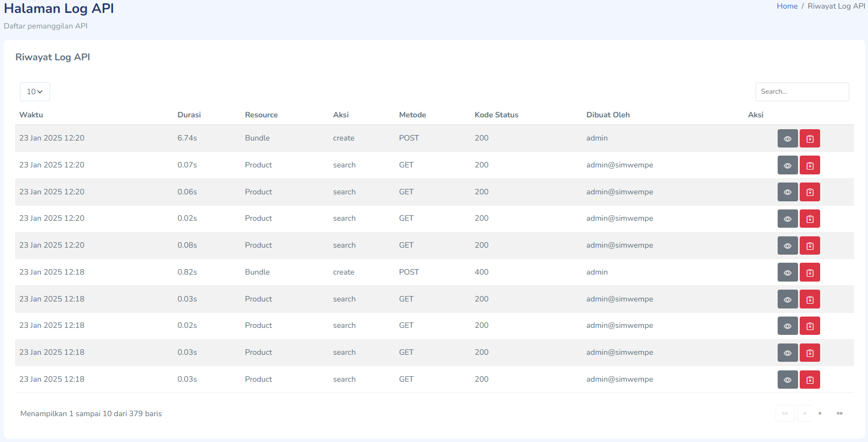Go to the next page with single chevron
868x442 pixels.
pyautogui.click(x=820, y=413)
